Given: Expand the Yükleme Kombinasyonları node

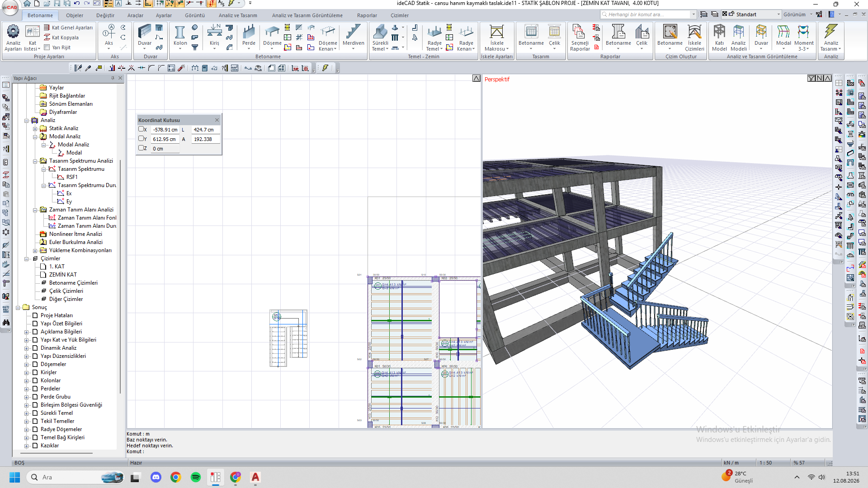Looking at the screenshot, I should pos(35,250).
